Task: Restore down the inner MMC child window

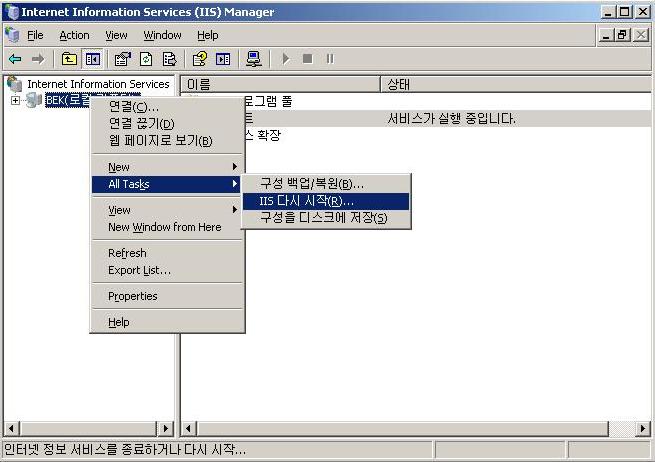Action: pyautogui.click(x=622, y=35)
